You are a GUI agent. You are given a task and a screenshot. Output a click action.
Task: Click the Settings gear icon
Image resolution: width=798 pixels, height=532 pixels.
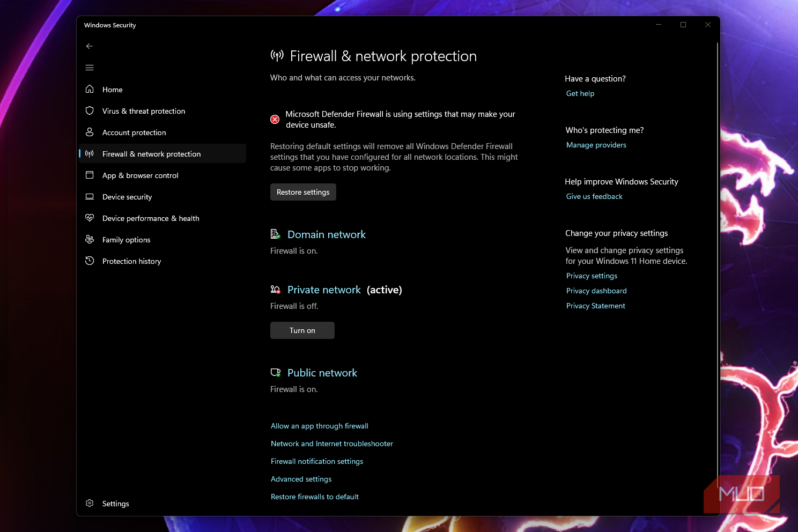90,503
